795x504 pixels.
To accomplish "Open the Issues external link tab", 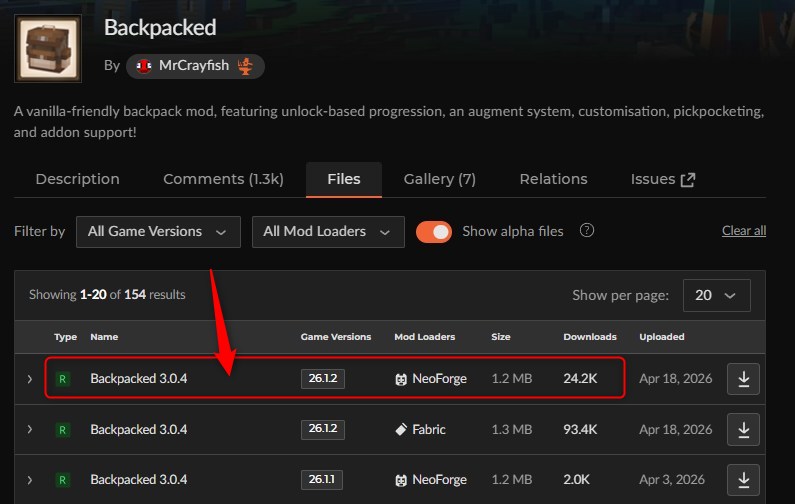I will pyautogui.click(x=663, y=179).
